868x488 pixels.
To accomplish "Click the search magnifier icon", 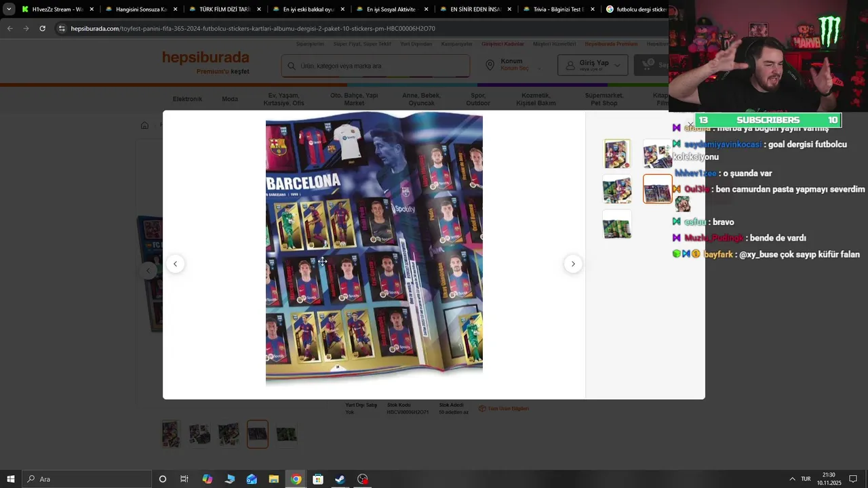I will (292, 66).
